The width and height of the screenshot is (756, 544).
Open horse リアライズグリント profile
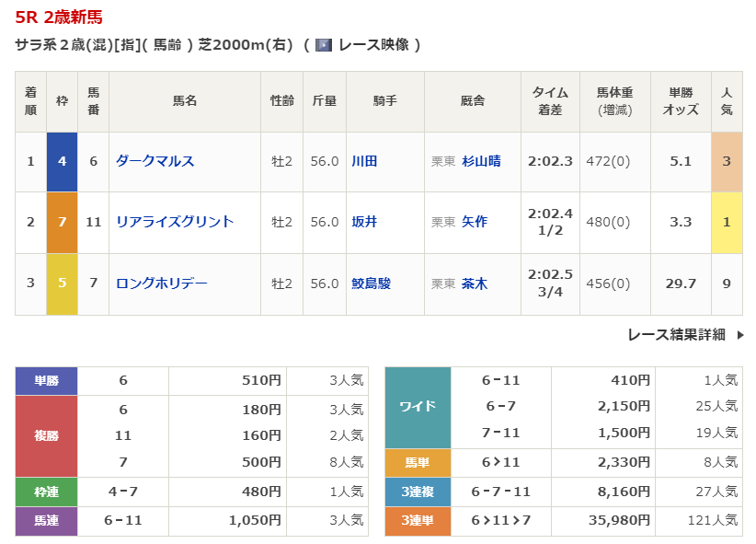click(175, 222)
